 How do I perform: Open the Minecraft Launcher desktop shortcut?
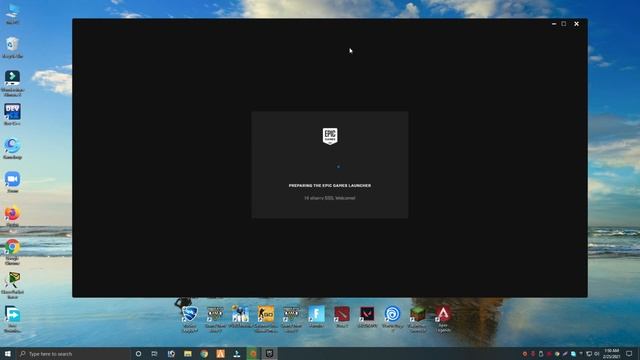click(418, 319)
